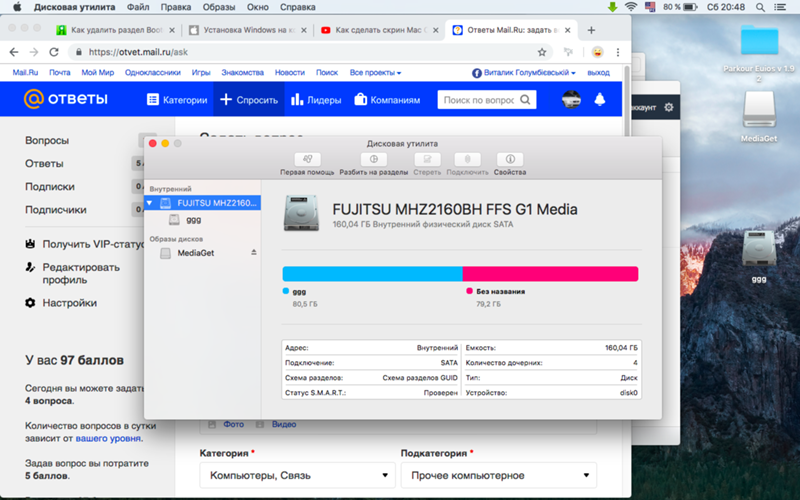This screenshot has width=800, height=500.
Task: Open the input language flag menu
Action: [x=650, y=7]
